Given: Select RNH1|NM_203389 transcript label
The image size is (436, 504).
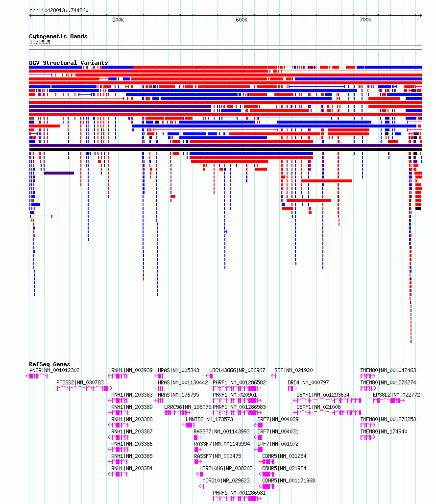Looking at the screenshot, I should [x=132, y=407].
